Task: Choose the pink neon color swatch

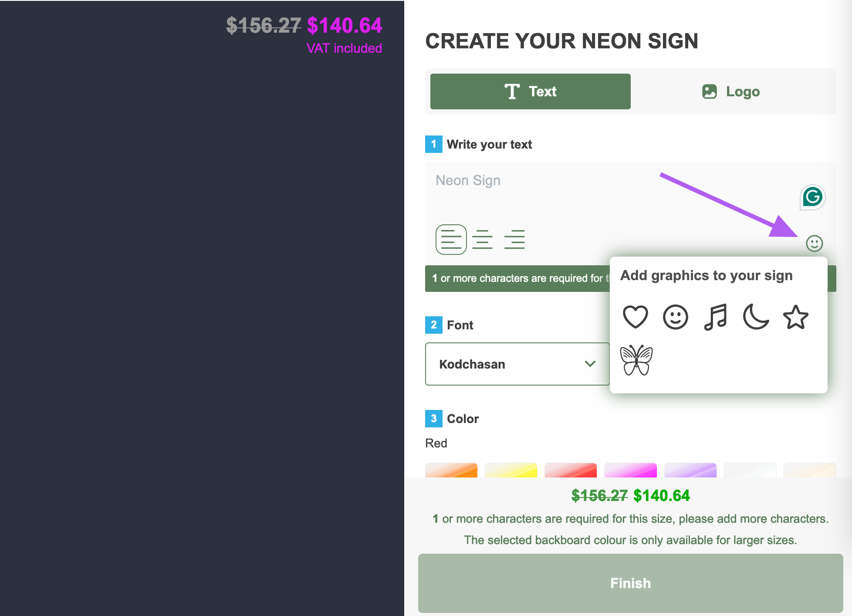Action: (630, 470)
